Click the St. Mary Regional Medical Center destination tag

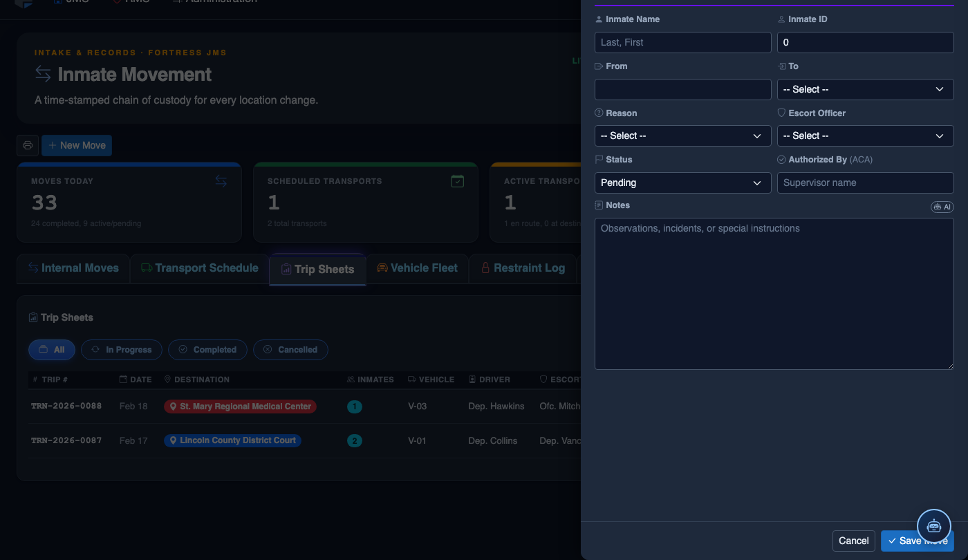point(240,407)
